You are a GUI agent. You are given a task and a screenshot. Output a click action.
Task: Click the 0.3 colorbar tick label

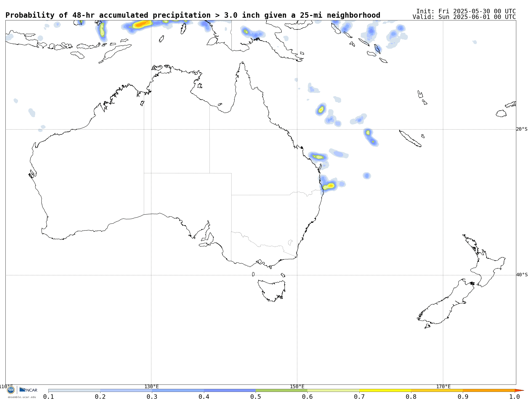[x=152, y=397]
